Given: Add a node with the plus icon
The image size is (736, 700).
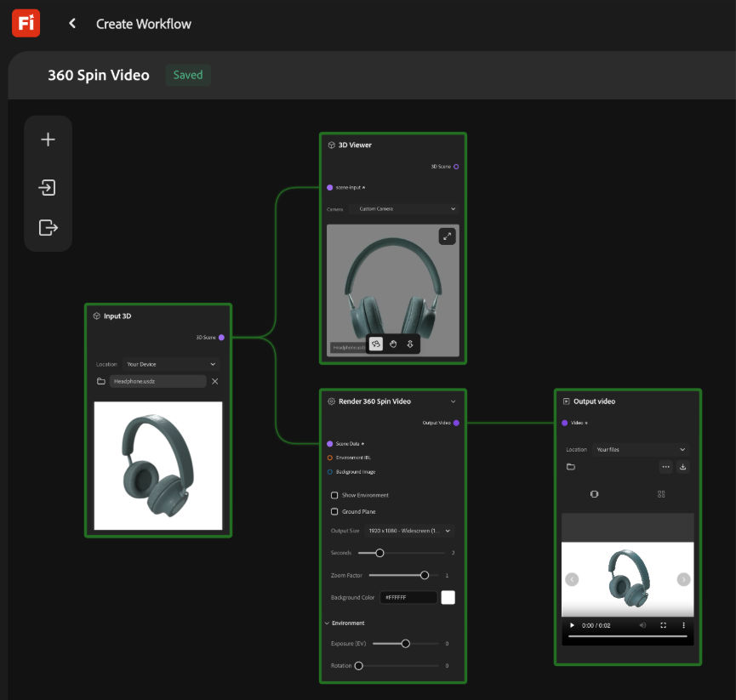Looking at the screenshot, I should tap(48, 139).
